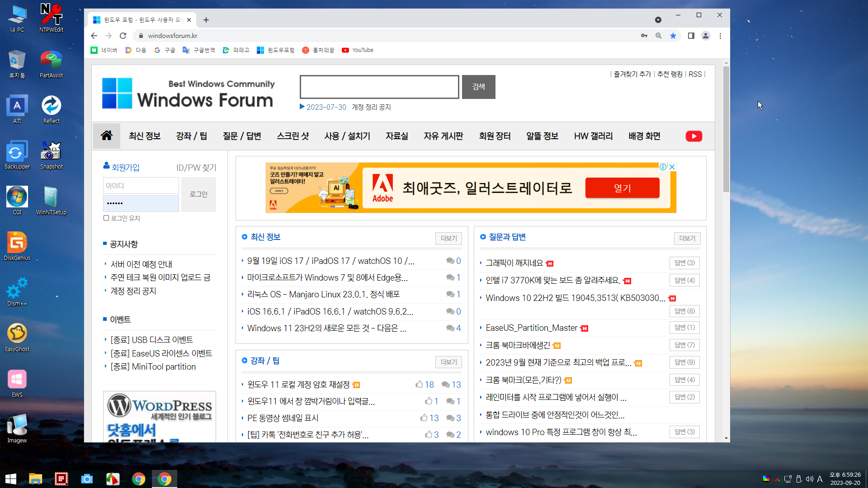Open the ATI desktop icon
The width and height of the screenshot is (868, 488).
(17, 109)
